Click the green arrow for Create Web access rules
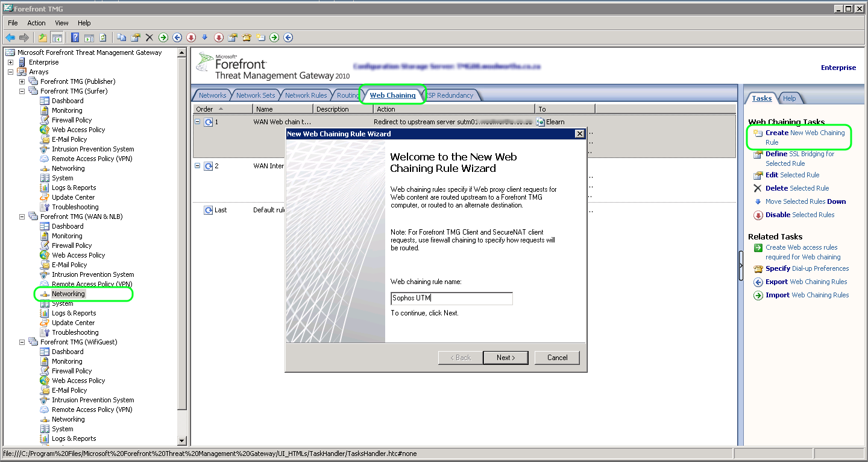868x462 pixels. [x=758, y=247]
